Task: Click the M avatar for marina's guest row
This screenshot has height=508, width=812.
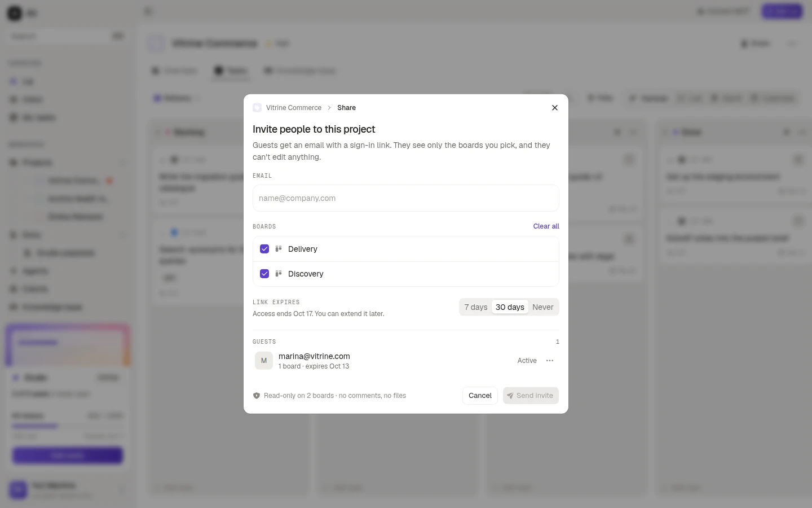Action: pos(264,361)
